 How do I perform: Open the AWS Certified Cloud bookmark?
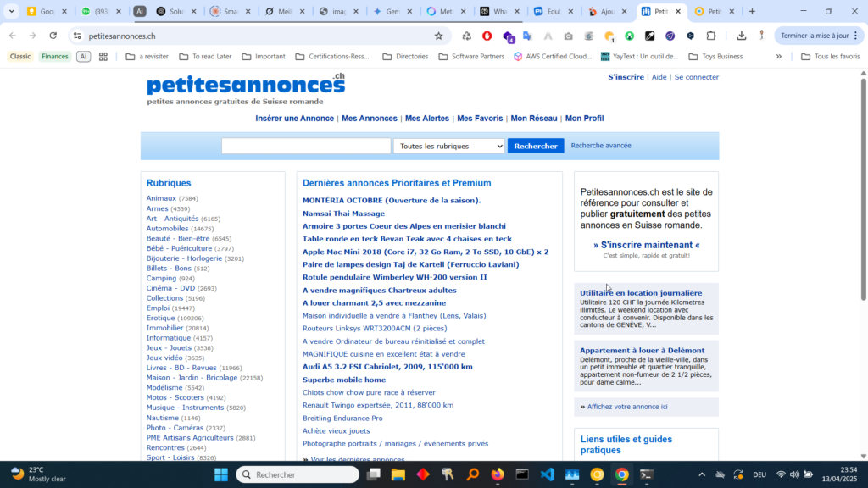coord(553,57)
